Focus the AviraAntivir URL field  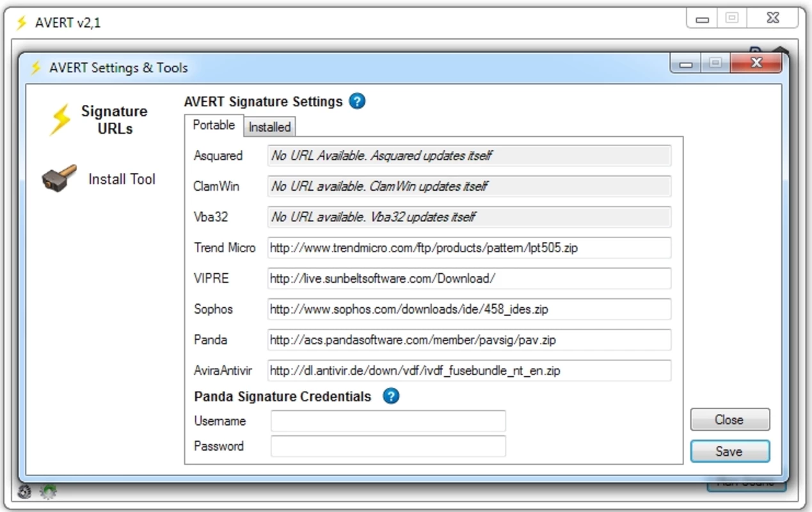pos(469,371)
